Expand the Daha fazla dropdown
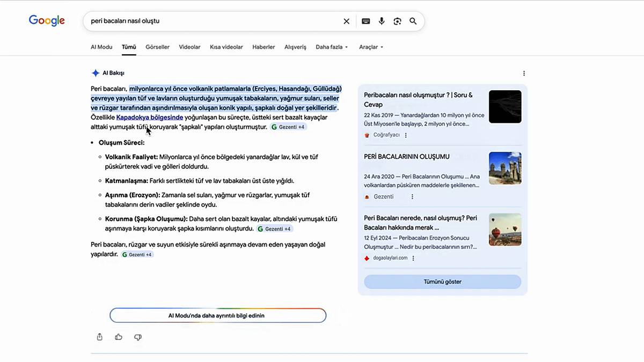The width and height of the screenshot is (644, 362). click(331, 47)
